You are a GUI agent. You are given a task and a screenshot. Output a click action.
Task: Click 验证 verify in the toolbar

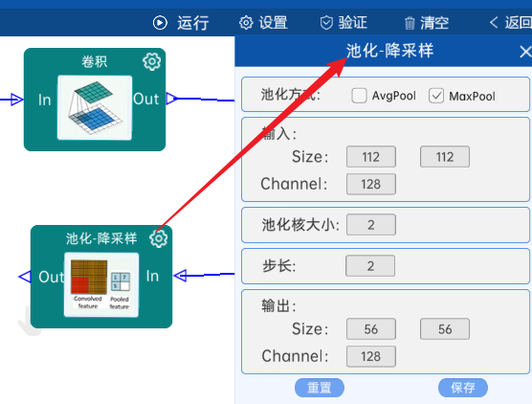344,23
